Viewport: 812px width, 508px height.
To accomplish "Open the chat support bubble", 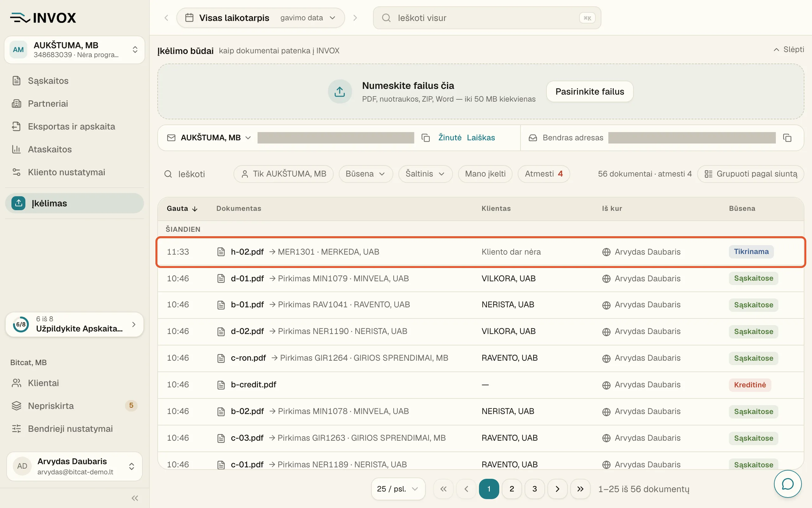I will click(788, 484).
